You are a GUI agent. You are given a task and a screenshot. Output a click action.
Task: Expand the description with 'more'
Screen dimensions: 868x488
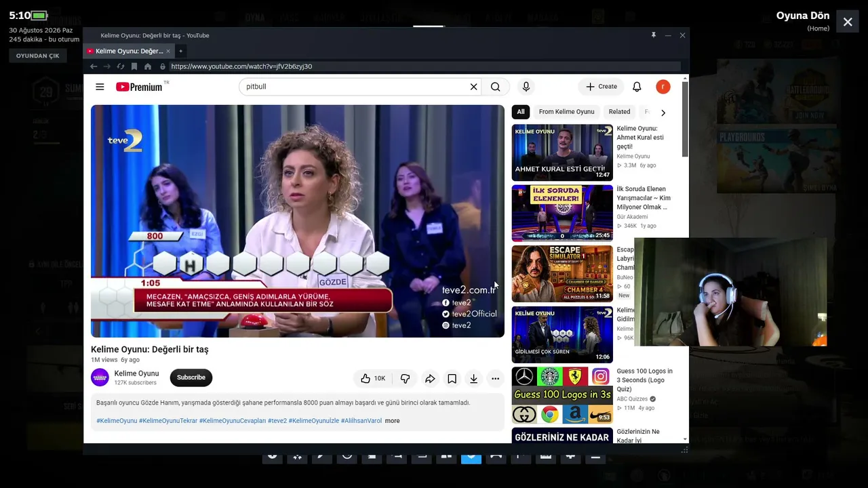[x=392, y=421]
